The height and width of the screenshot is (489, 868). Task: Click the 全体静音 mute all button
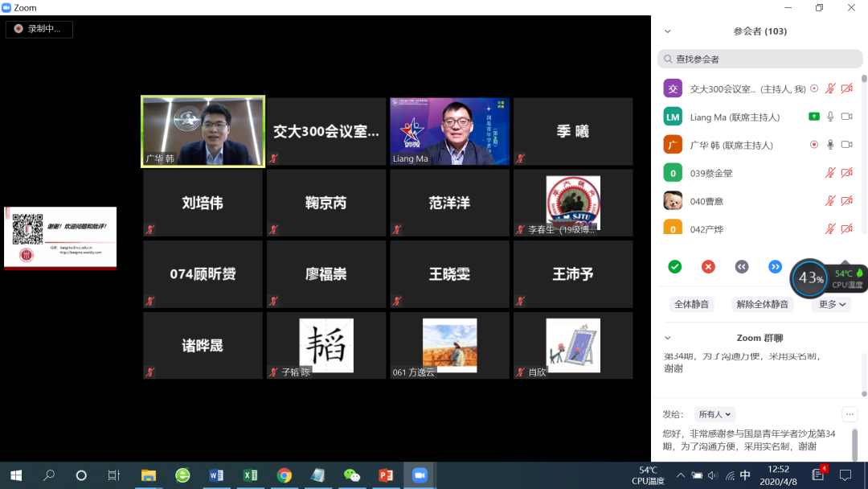click(691, 305)
